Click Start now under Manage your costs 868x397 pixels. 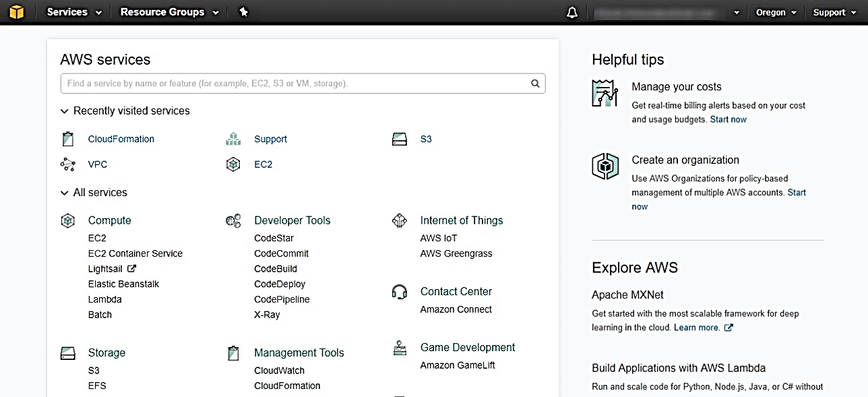(x=728, y=119)
